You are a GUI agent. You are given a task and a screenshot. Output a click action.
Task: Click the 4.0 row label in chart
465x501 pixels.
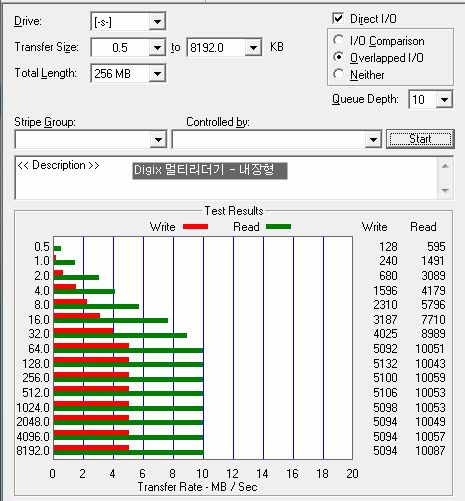tap(42, 291)
